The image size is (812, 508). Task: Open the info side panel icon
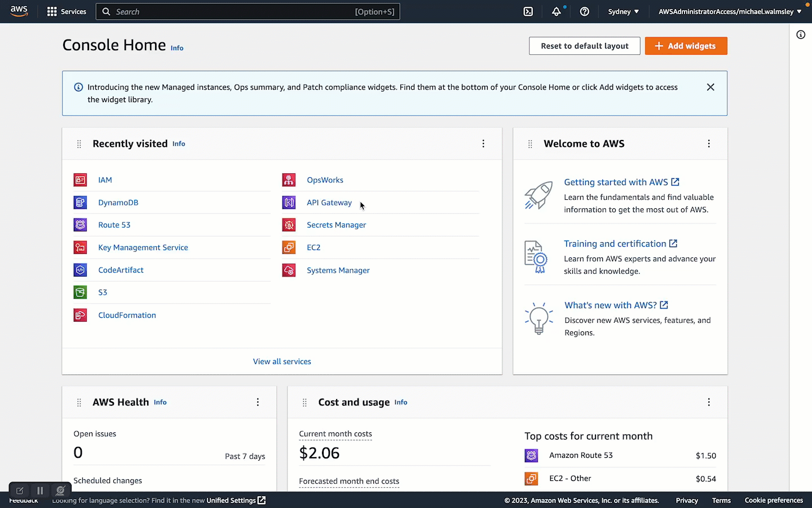click(801, 35)
